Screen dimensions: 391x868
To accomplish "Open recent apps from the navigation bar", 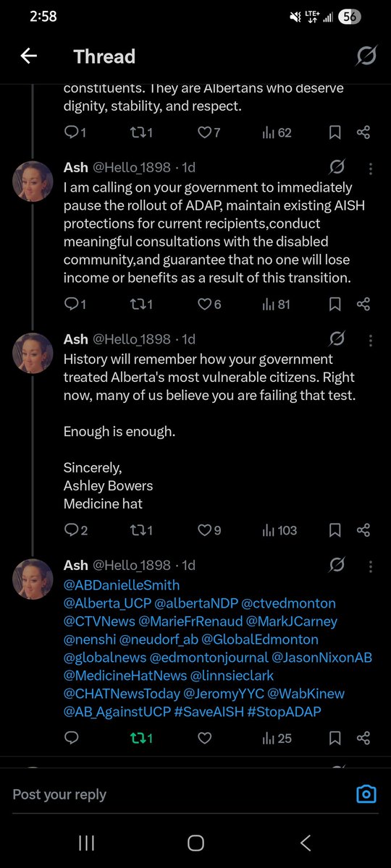I will [86, 843].
